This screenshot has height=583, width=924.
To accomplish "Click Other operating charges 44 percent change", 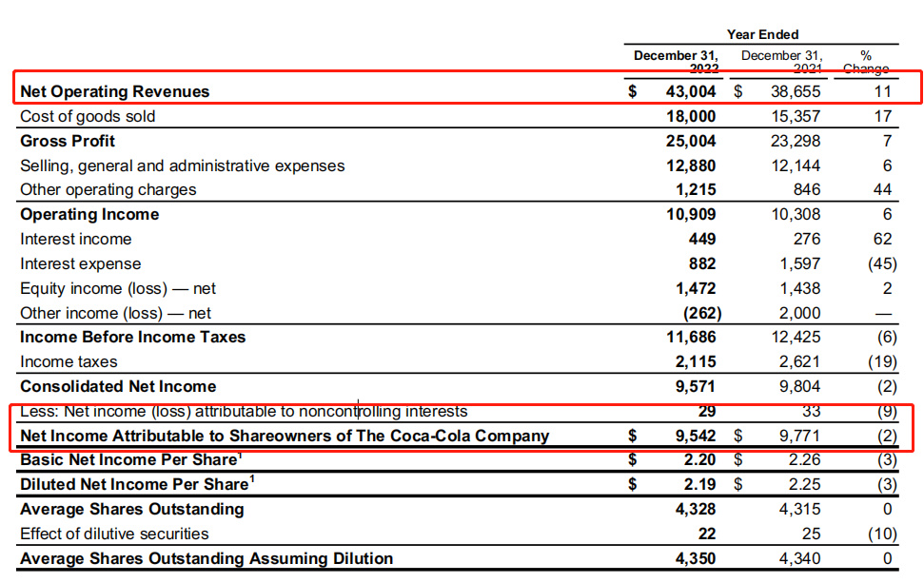I will click(x=882, y=189).
